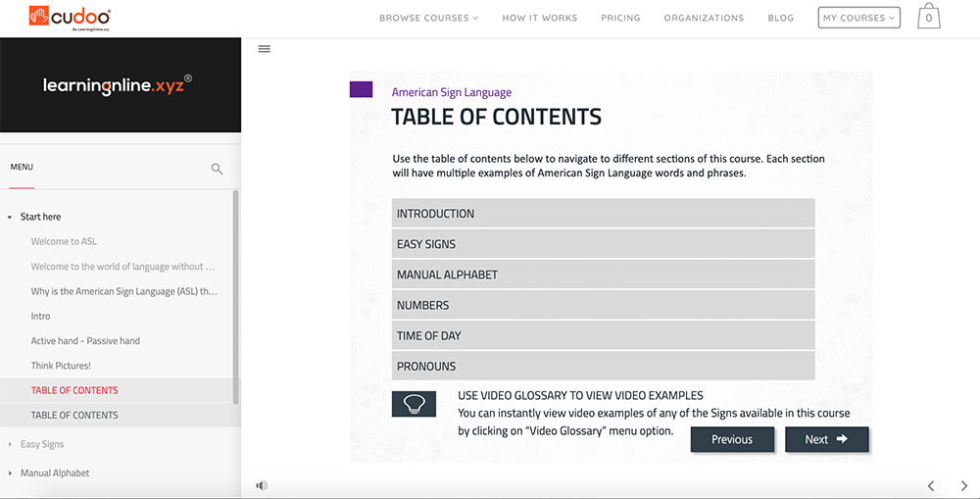Viewport: 980px width, 499px height.
Task: Click the audio volume speaker icon
Action: point(262,485)
